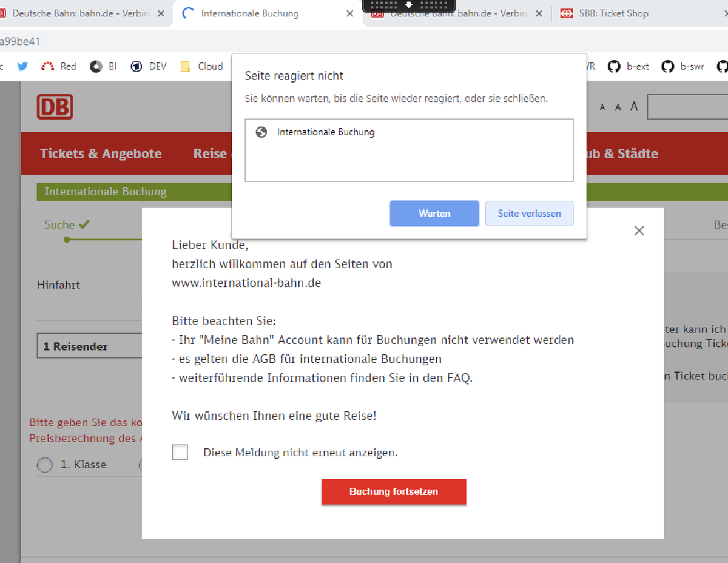Close the Internationale Buchung tab
The image size is (728, 563).
350,13
